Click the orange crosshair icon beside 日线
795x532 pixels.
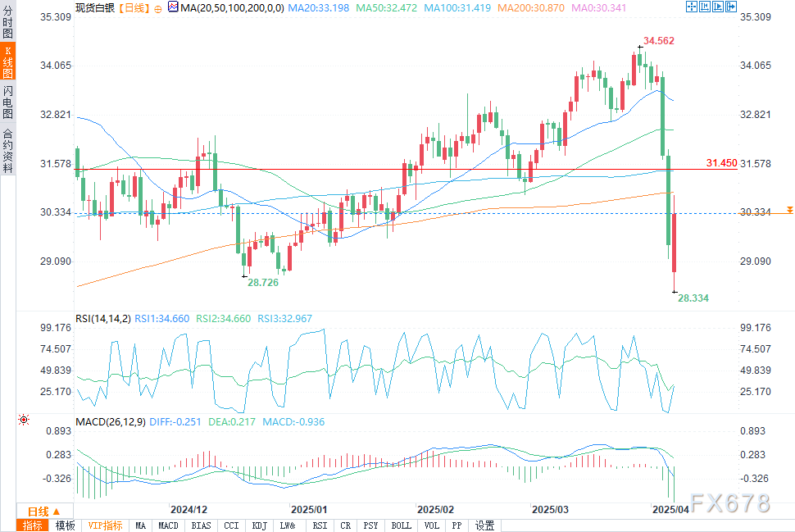pyautogui.click(x=157, y=7)
